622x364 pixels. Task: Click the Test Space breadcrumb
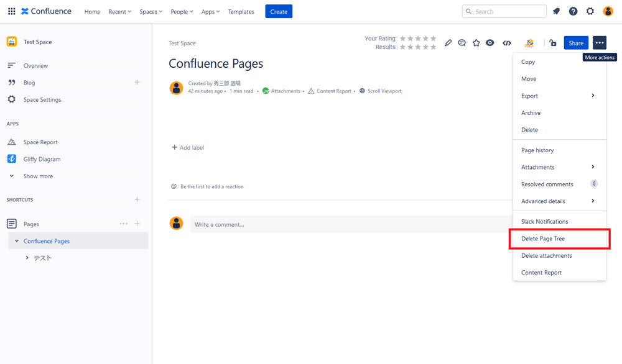[x=182, y=43]
